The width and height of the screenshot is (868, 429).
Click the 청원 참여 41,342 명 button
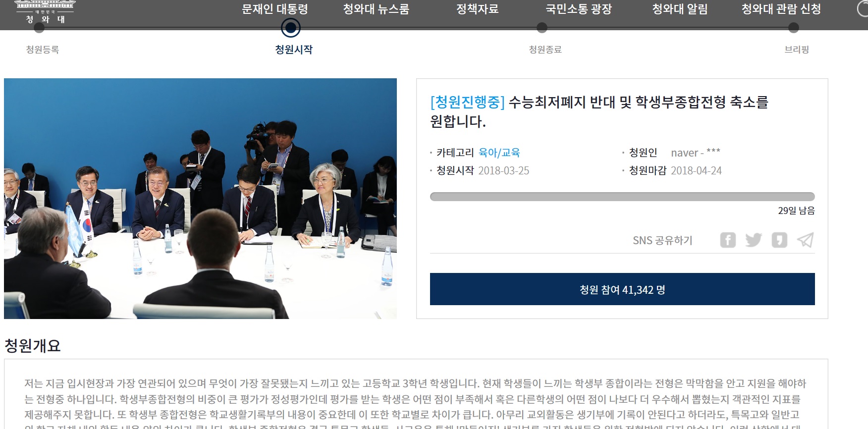pos(622,289)
